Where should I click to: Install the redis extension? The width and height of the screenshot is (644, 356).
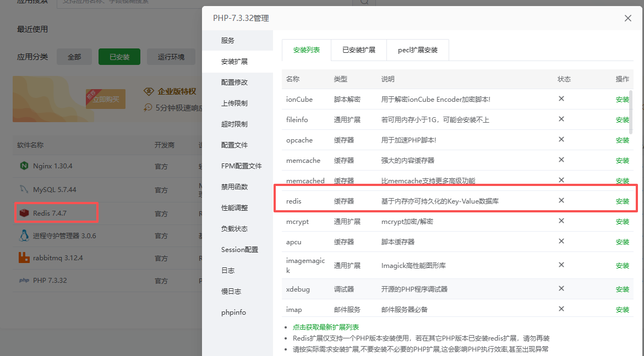pos(622,201)
